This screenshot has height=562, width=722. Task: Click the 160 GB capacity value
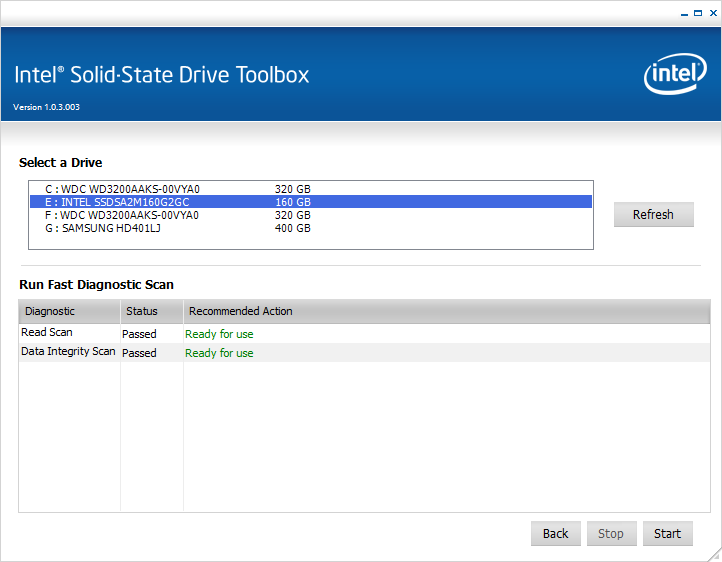(x=293, y=202)
